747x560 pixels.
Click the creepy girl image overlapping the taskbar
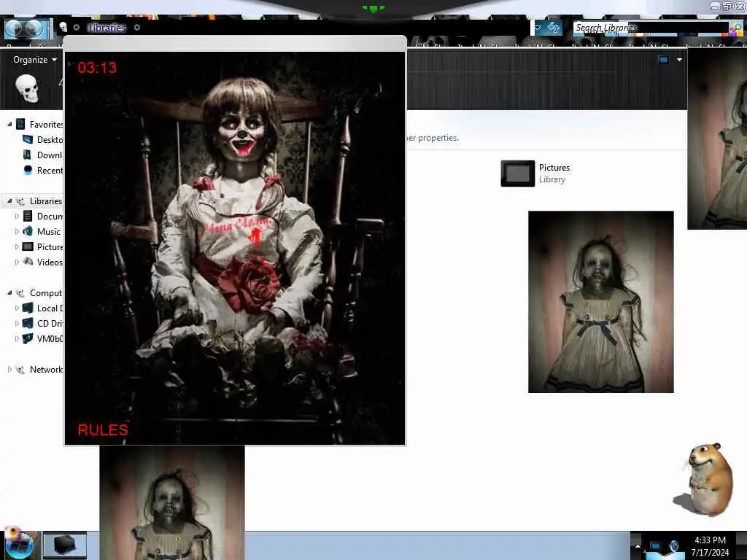pos(172,503)
